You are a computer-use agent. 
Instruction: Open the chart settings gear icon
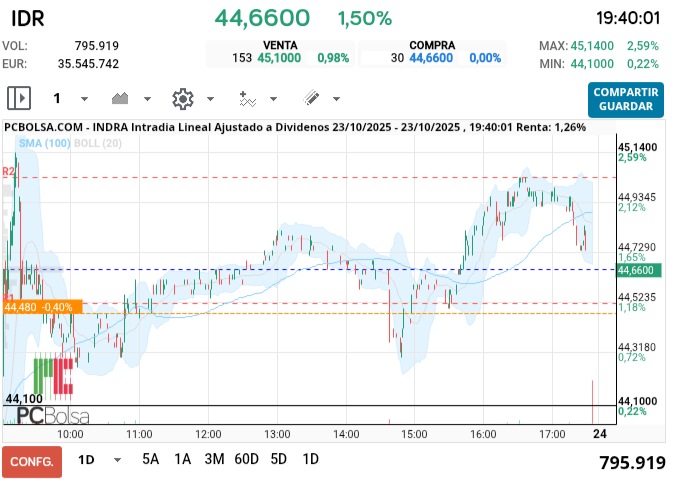pos(182,98)
